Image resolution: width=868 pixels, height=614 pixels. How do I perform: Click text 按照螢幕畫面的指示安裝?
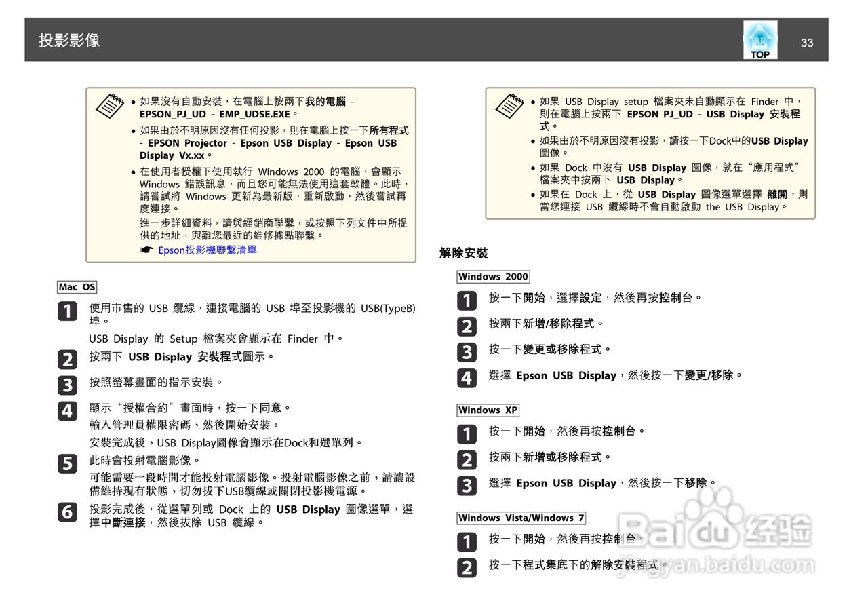coord(157,383)
